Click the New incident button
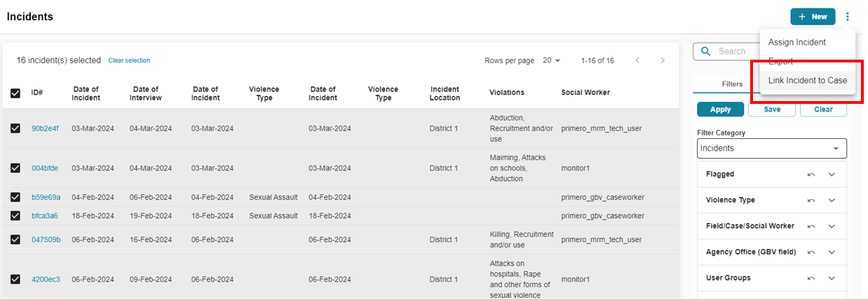 pyautogui.click(x=813, y=17)
